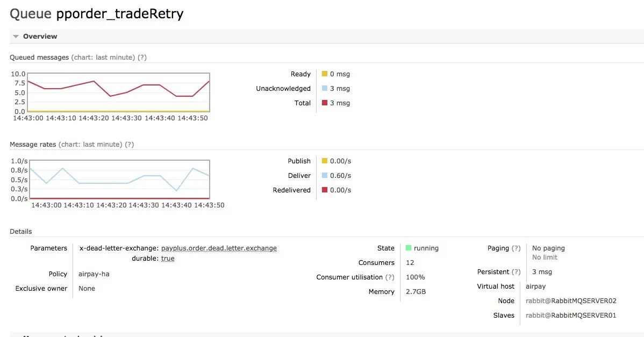This screenshot has height=337, width=644.
Task: Click the red Total swatch
Action: pos(325,103)
